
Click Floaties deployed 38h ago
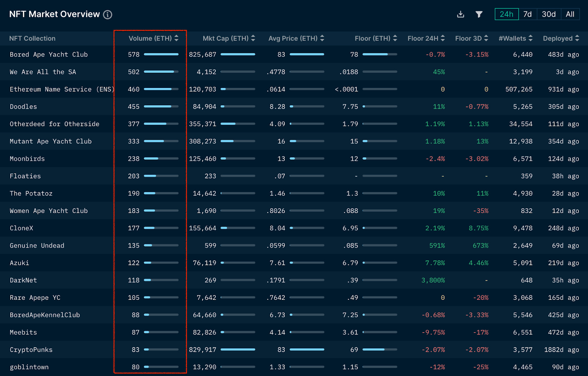tap(566, 176)
